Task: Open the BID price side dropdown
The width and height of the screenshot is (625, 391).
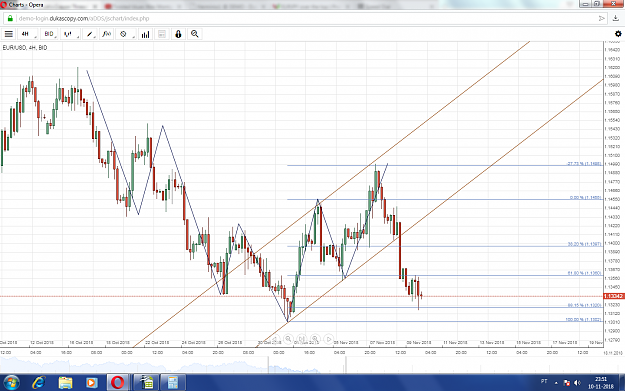Action: point(49,34)
